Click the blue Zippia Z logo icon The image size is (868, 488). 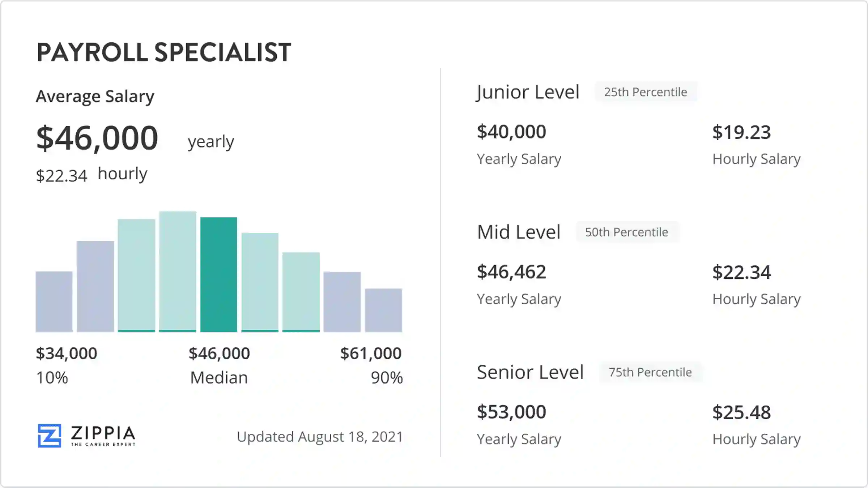click(50, 436)
